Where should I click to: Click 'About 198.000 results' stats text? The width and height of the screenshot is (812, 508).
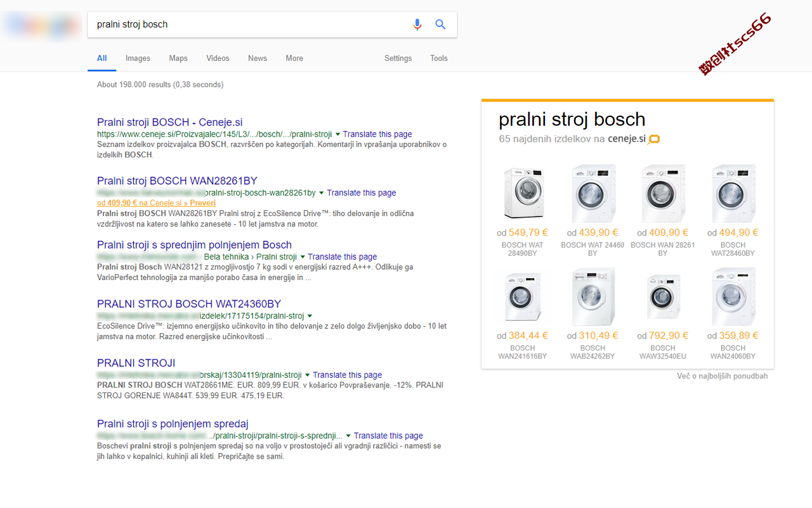pyautogui.click(x=160, y=84)
